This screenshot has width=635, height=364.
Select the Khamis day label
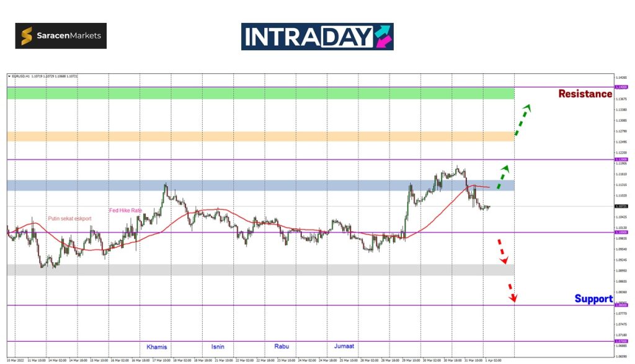157,346
